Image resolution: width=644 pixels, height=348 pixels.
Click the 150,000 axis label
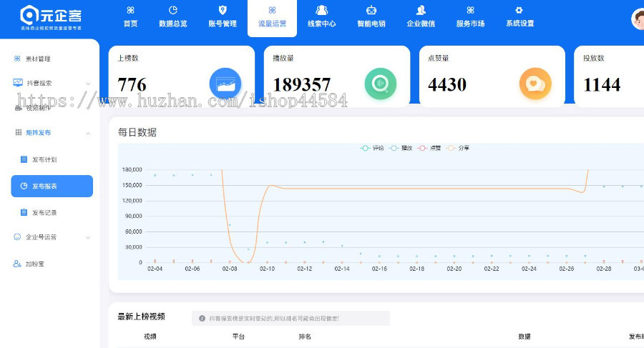tap(132, 185)
